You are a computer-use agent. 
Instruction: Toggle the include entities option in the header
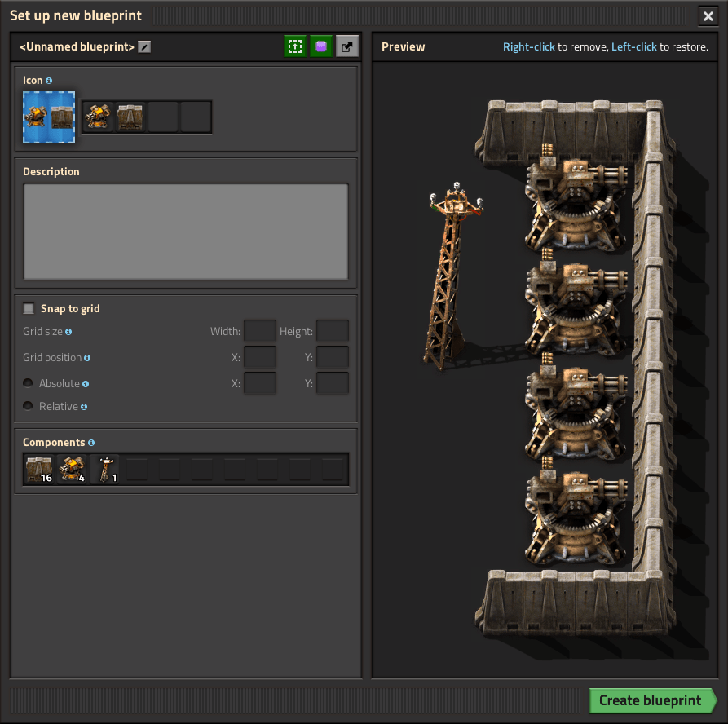click(295, 46)
